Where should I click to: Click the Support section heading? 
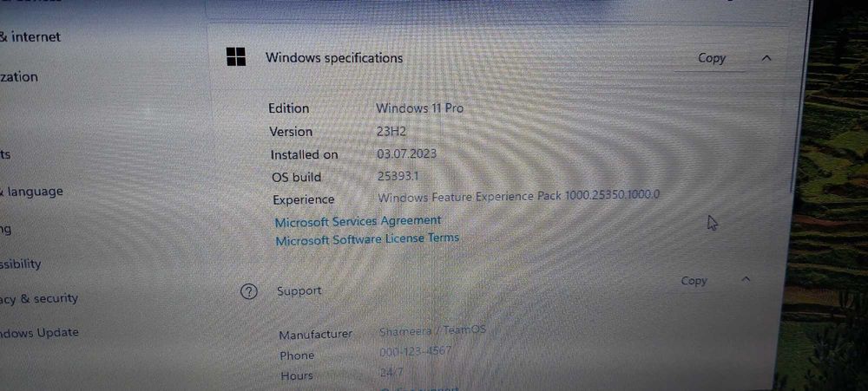(299, 291)
